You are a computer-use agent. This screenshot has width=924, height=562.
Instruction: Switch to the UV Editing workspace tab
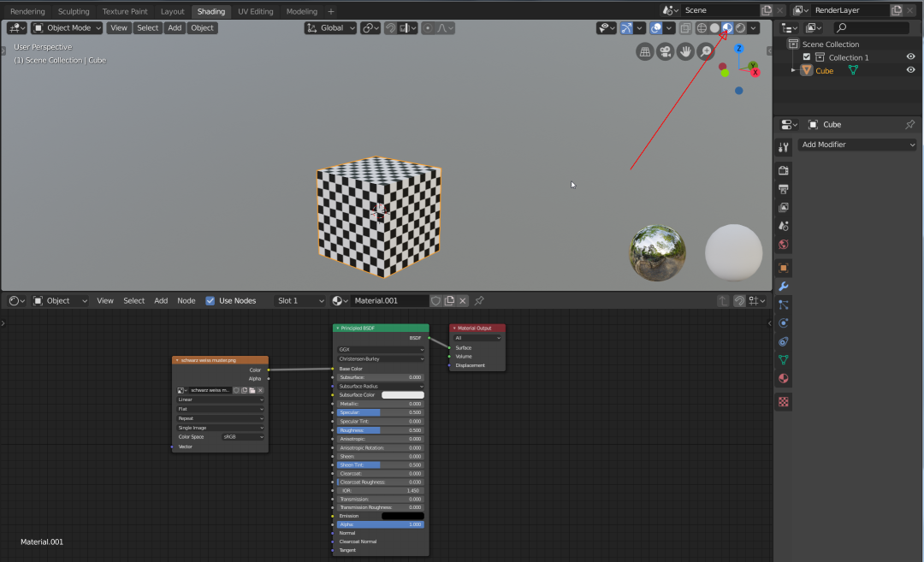point(255,12)
